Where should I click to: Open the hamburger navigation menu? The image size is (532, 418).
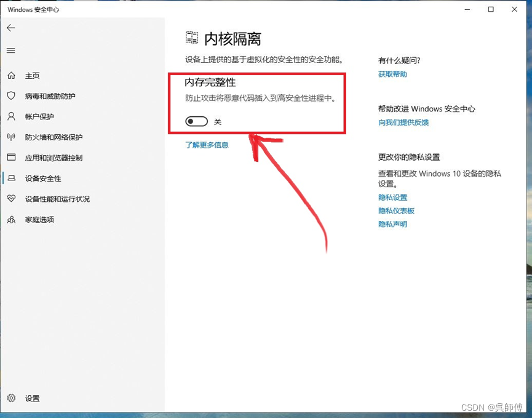[x=11, y=50]
